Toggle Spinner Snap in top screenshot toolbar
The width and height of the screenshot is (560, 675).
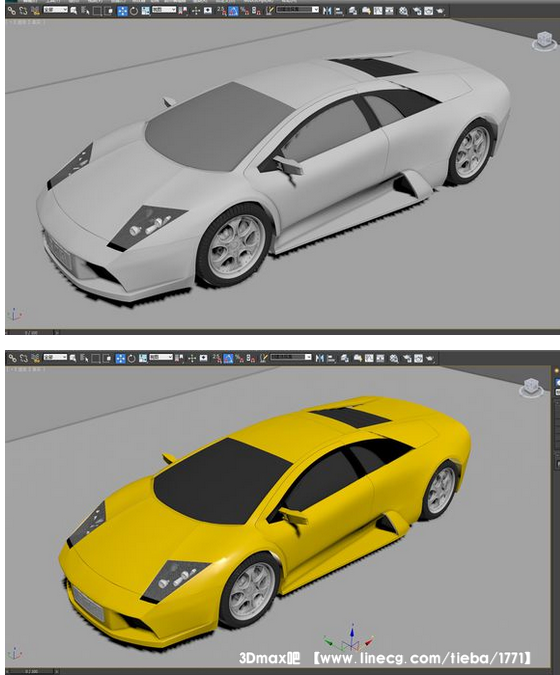pos(256,10)
